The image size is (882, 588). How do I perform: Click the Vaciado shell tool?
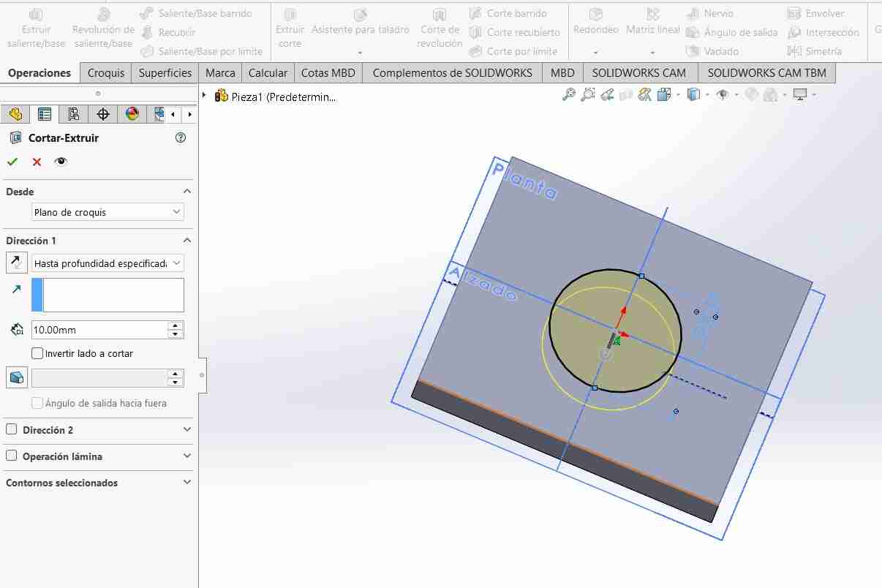click(712, 51)
